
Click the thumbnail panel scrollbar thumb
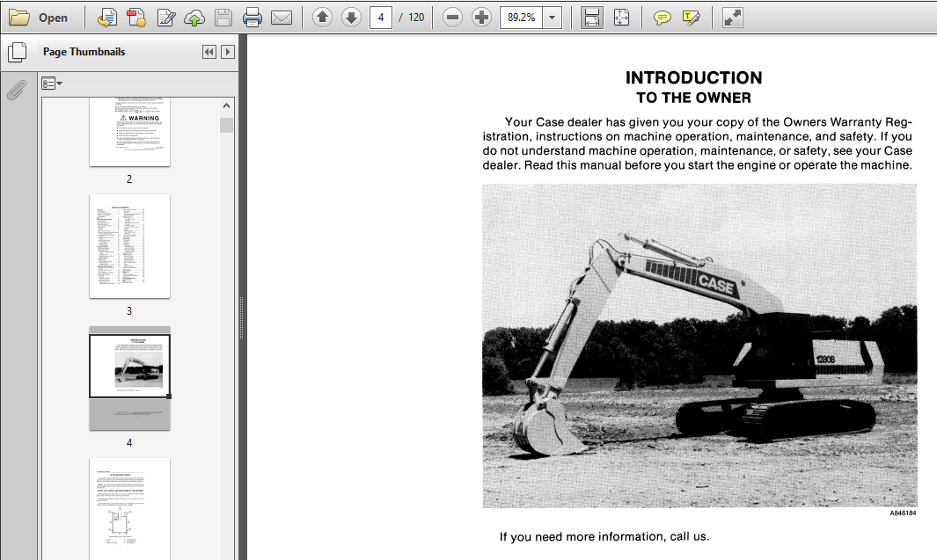tap(226, 124)
